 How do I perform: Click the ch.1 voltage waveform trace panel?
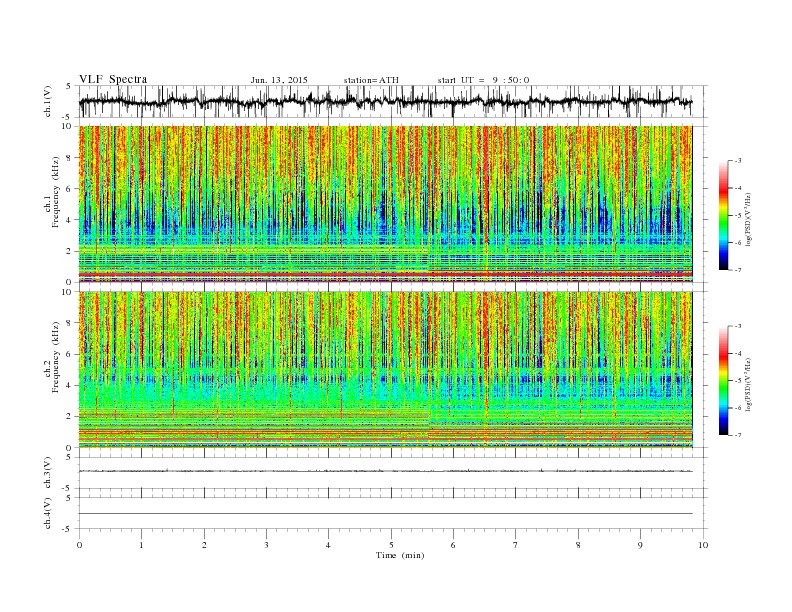[392, 101]
